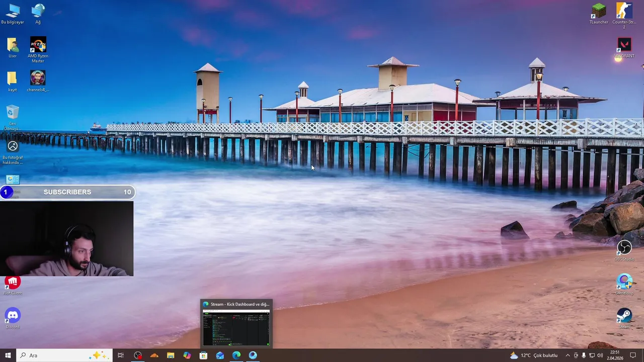This screenshot has width=644, height=362.
Task: Select the User folder on desktop
Action: point(13,48)
